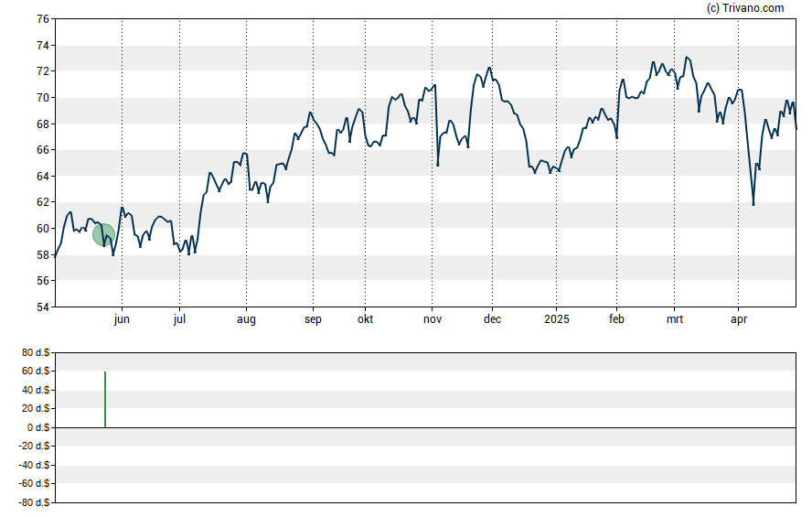
Task: Select the 'jun' month label
Action: pyautogui.click(x=122, y=319)
